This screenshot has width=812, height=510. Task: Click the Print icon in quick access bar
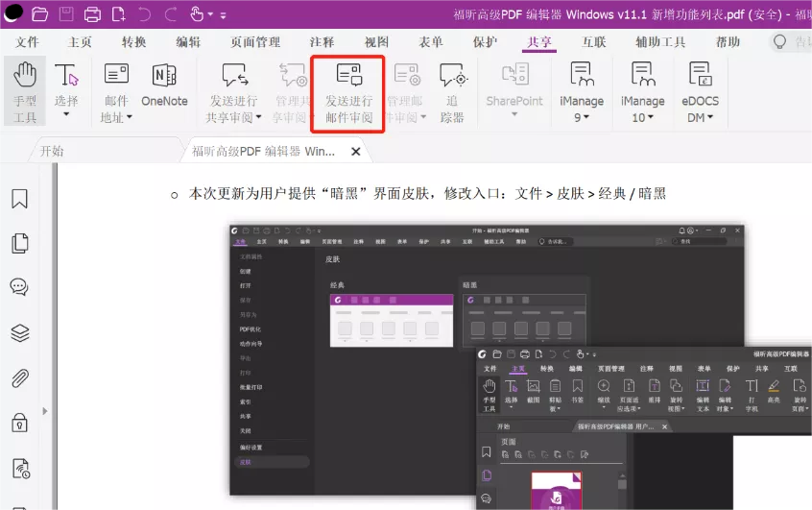92,14
